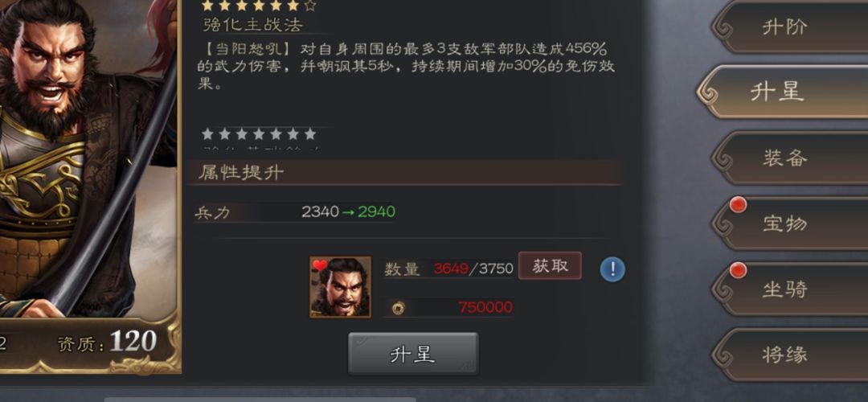Image resolution: width=868 pixels, height=402 pixels.
Task: Click the six-star rating row
Action: point(259,6)
